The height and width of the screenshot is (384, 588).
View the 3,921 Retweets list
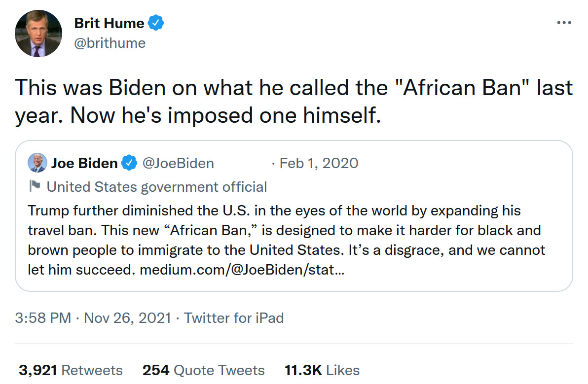pyautogui.click(x=71, y=370)
